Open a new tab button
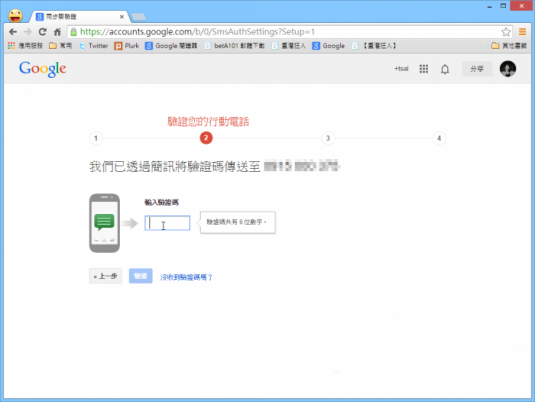This screenshot has height=402, width=535. pyautogui.click(x=139, y=16)
